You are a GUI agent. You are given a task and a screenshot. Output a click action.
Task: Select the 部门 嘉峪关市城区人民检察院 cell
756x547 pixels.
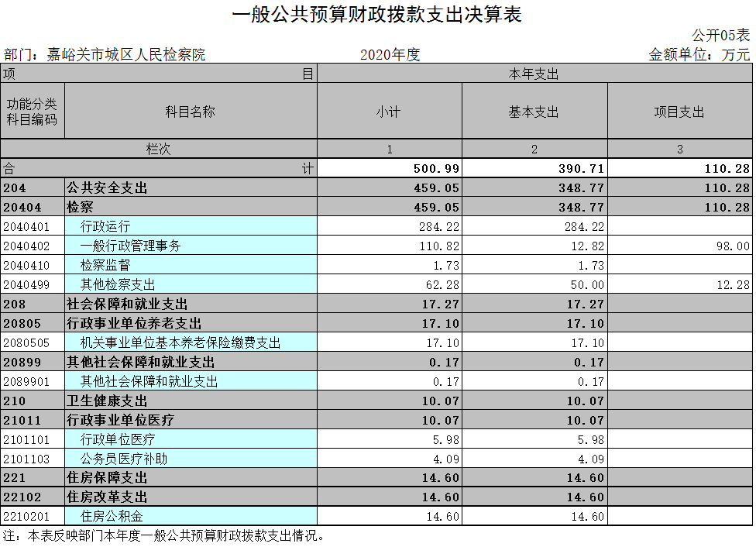(105, 55)
